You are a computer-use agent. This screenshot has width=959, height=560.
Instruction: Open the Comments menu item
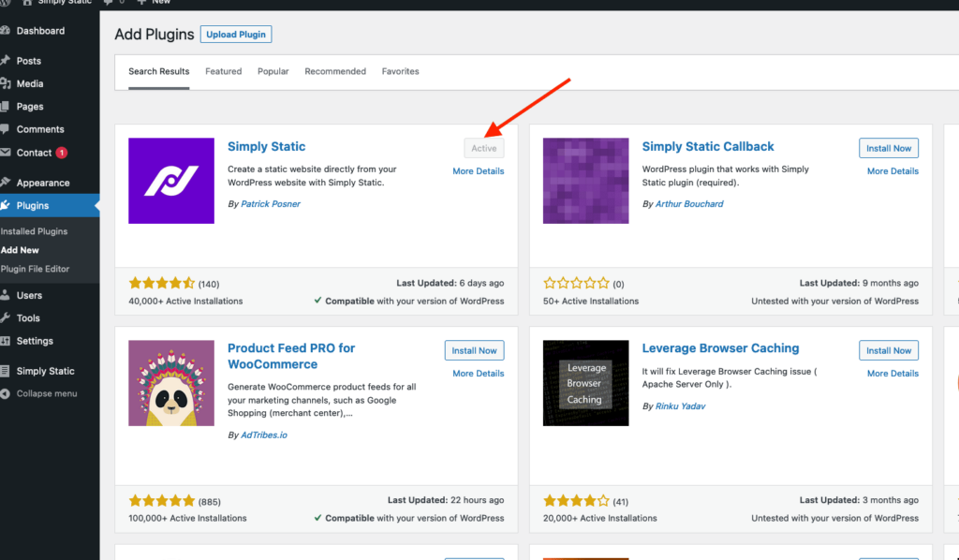(40, 129)
